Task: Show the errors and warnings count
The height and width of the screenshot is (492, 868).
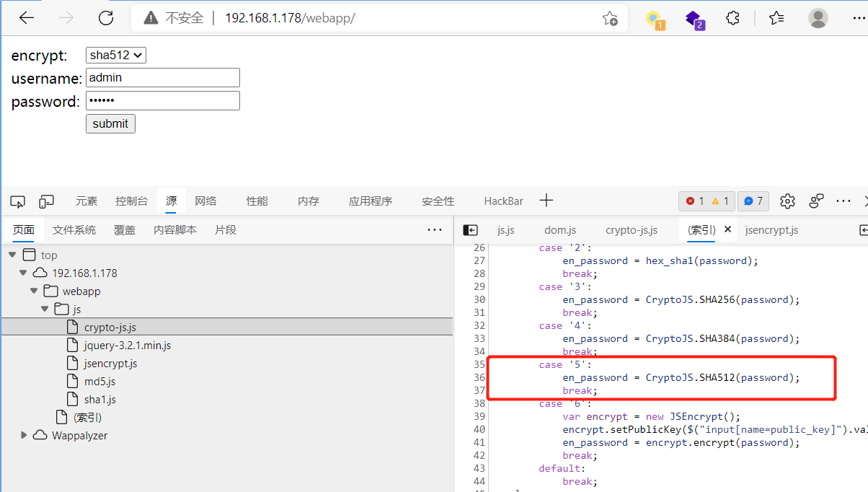Action: (x=707, y=201)
